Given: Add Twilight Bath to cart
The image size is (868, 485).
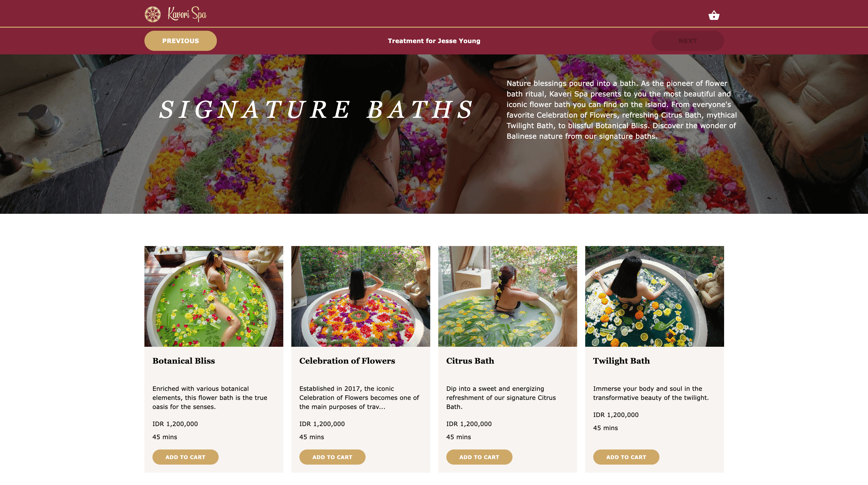Looking at the screenshot, I should [626, 457].
